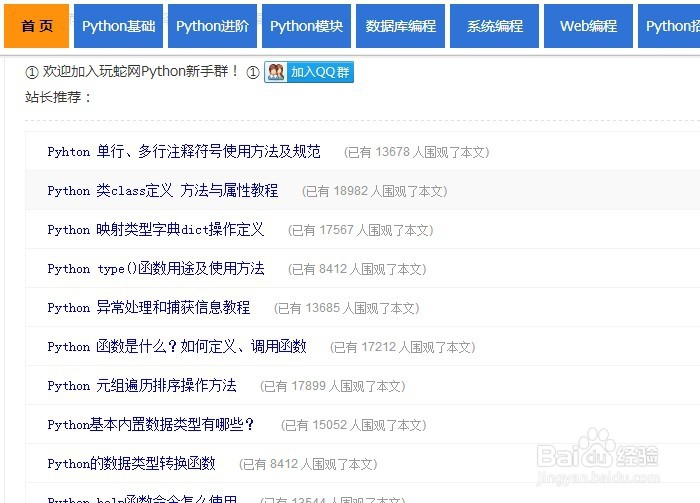Click the 站长推荐 label
Viewport: 700px width, 503px height.
pyautogui.click(x=58, y=97)
